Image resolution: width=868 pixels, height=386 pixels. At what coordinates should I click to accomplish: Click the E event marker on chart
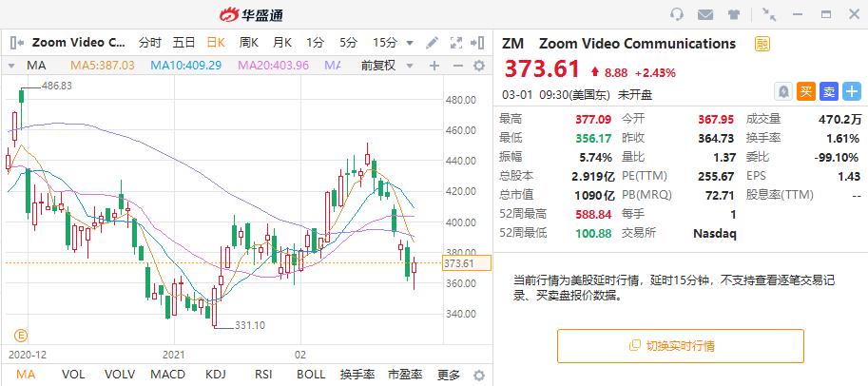[x=21, y=335]
